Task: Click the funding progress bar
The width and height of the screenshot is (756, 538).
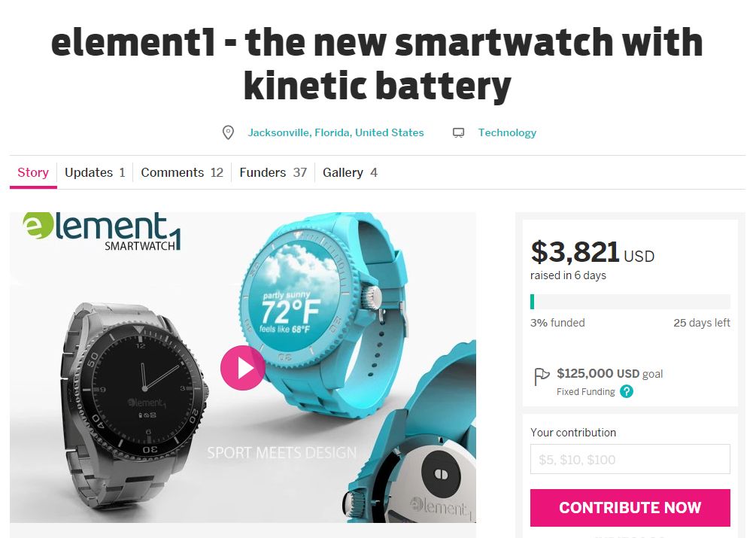Action: point(630,302)
